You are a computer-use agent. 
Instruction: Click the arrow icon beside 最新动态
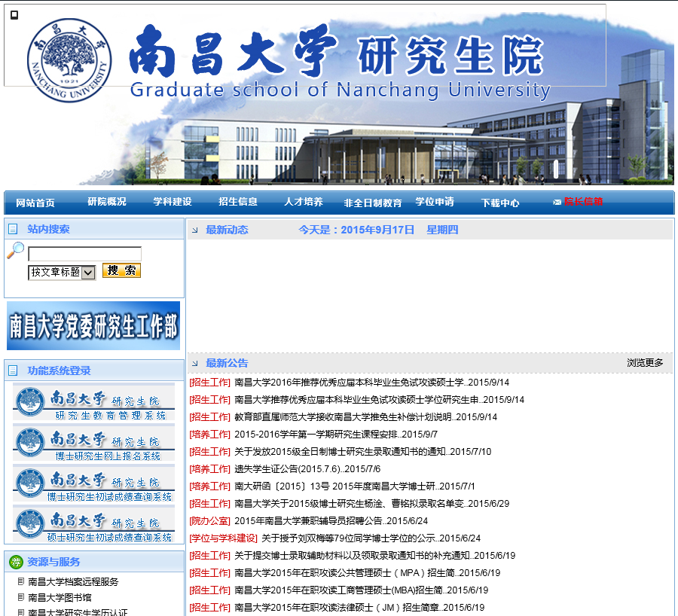(x=195, y=230)
